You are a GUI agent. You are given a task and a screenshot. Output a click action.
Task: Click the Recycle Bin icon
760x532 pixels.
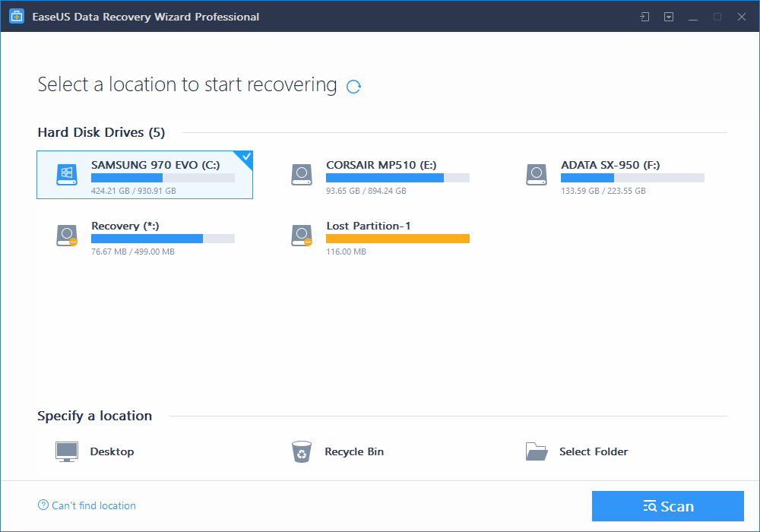click(302, 451)
